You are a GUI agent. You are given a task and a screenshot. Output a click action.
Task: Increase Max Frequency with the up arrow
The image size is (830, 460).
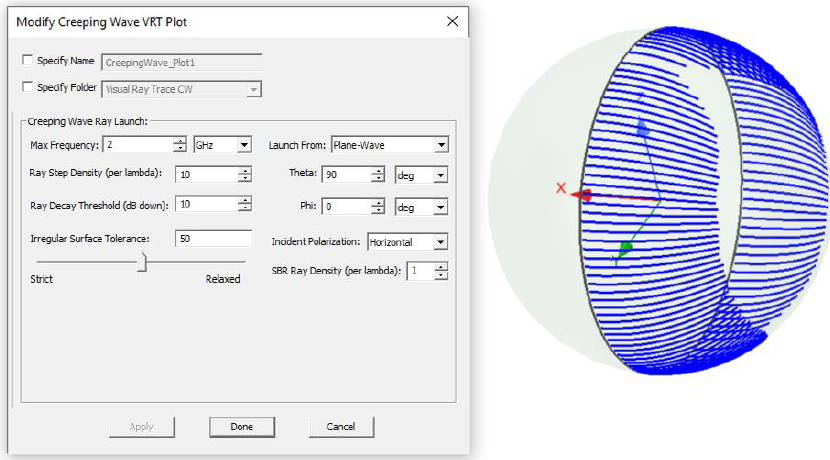(181, 141)
